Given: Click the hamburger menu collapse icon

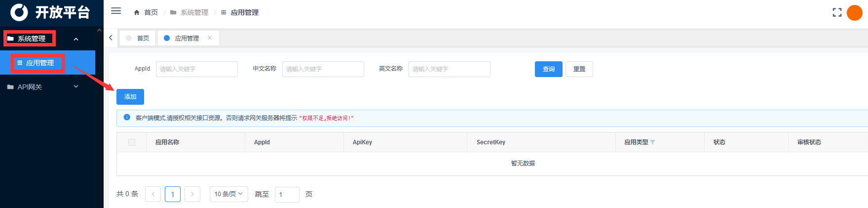Looking at the screenshot, I should click(x=116, y=11).
